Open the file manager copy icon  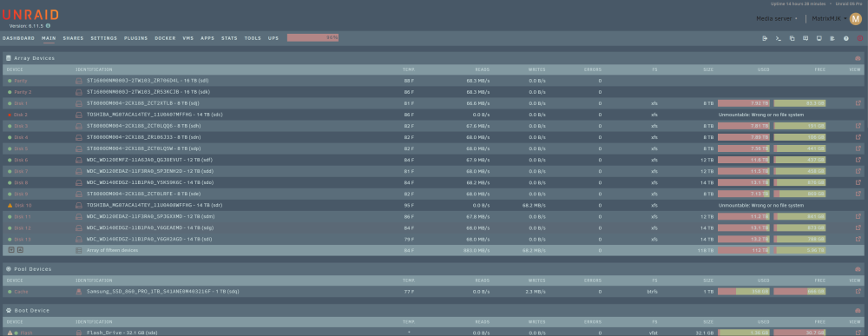pos(792,38)
